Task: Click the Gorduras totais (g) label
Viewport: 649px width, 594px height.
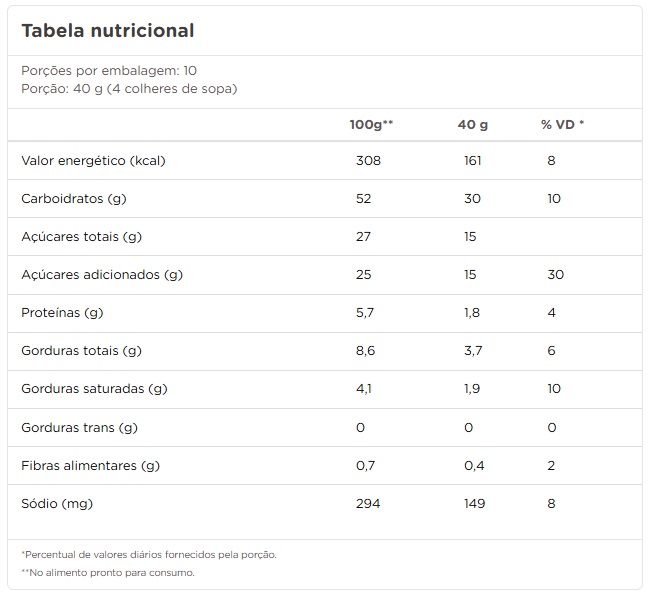Action: pyautogui.click(x=81, y=350)
